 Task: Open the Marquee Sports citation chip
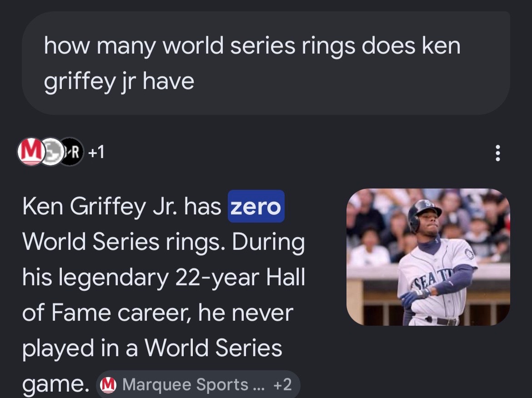pos(199,384)
